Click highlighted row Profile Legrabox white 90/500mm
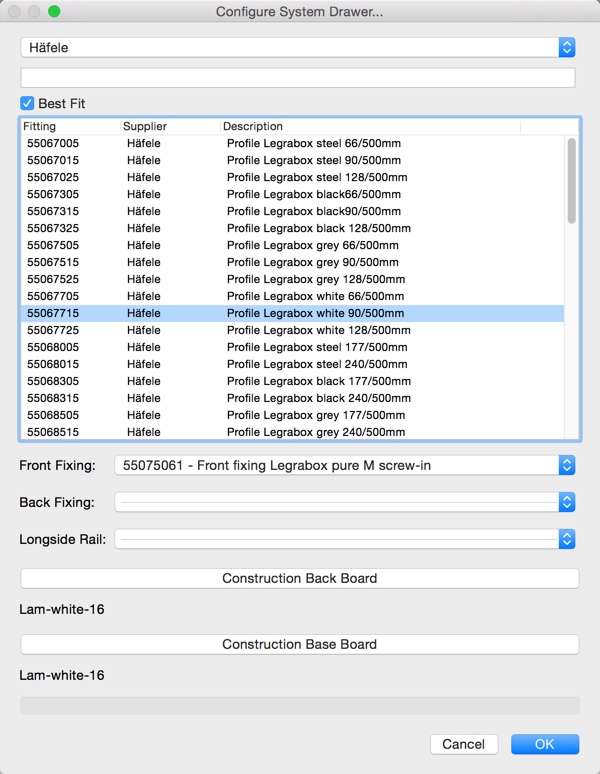600x774 pixels. click(293, 313)
